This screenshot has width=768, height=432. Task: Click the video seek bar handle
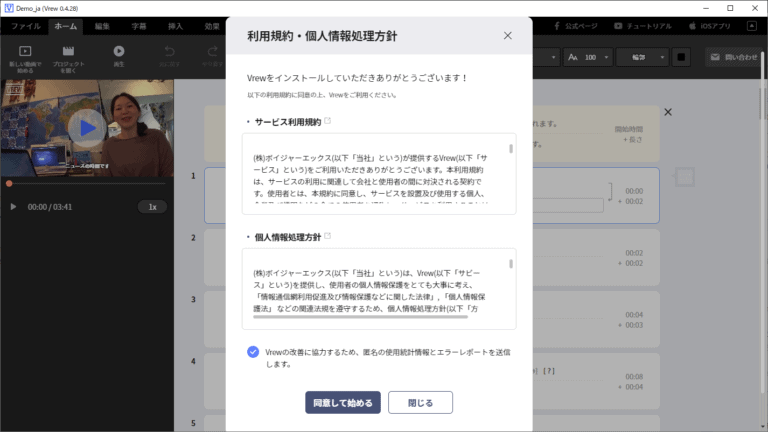click(x=9, y=183)
